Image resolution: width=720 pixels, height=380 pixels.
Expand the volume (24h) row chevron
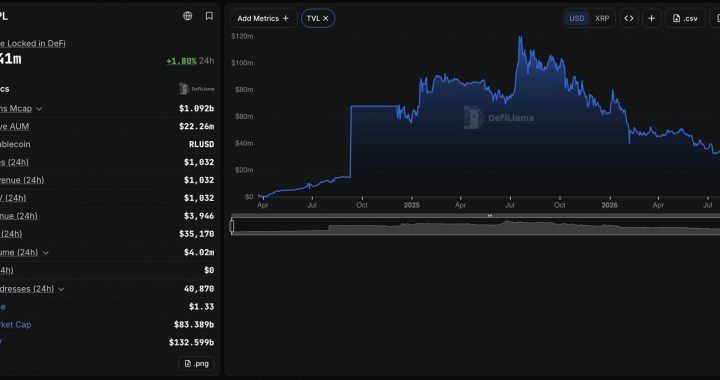click(45, 252)
